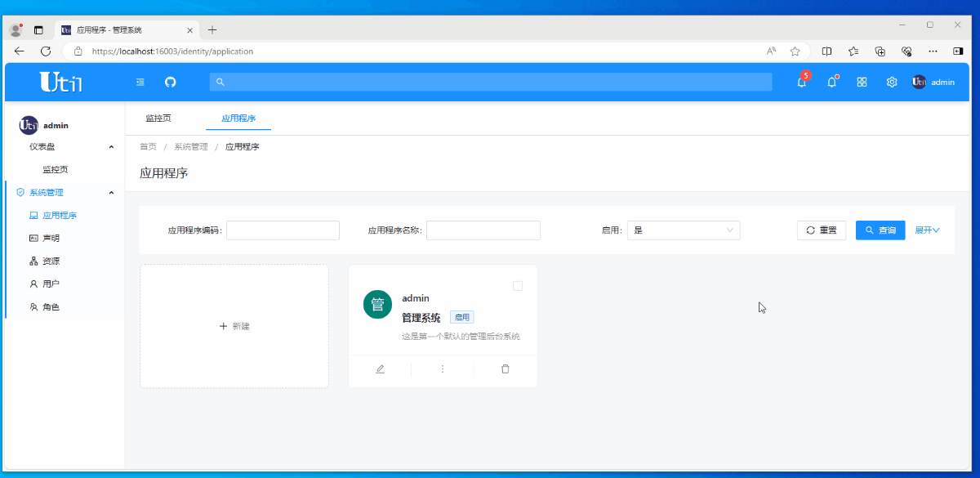
Task: Click the edit pencil on 管理系统 card
Action: pyautogui.click(x=380, y=369)
